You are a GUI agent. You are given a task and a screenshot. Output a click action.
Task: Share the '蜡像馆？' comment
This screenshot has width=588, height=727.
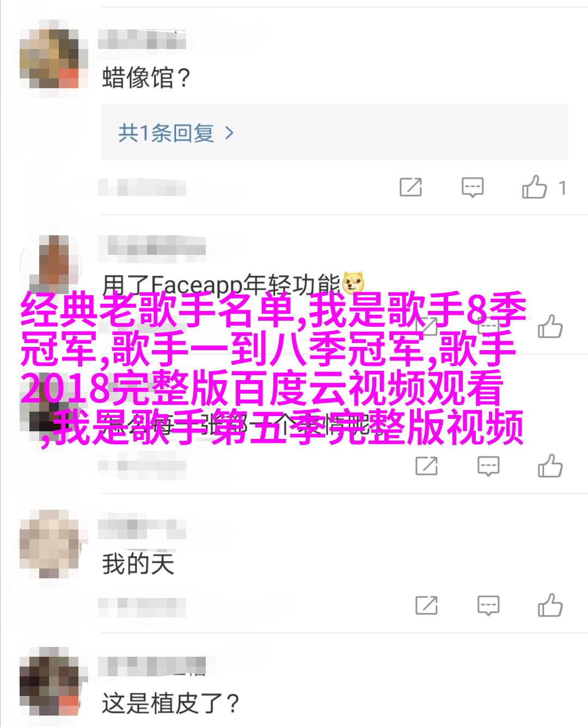411,187
